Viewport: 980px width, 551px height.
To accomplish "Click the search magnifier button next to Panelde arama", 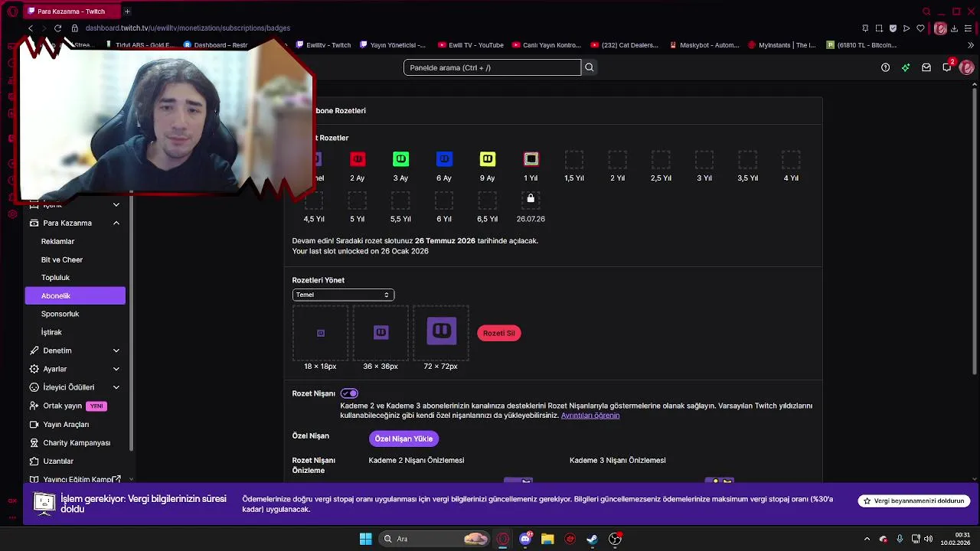I will (x=590, y=67).
